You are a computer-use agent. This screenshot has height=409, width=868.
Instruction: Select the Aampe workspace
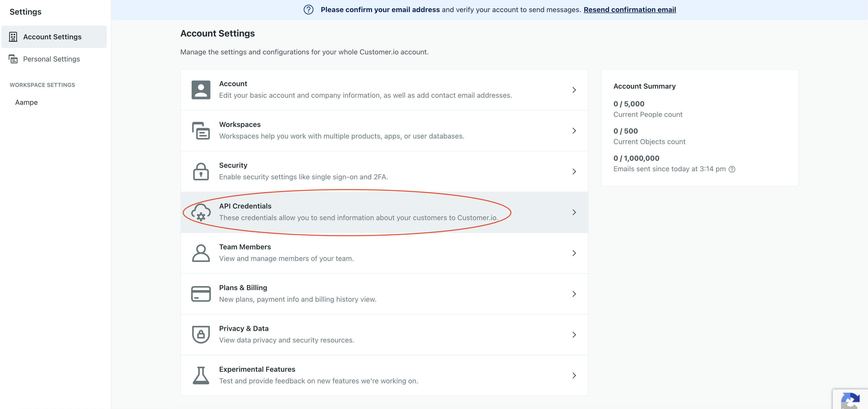(x=26, y=103)
